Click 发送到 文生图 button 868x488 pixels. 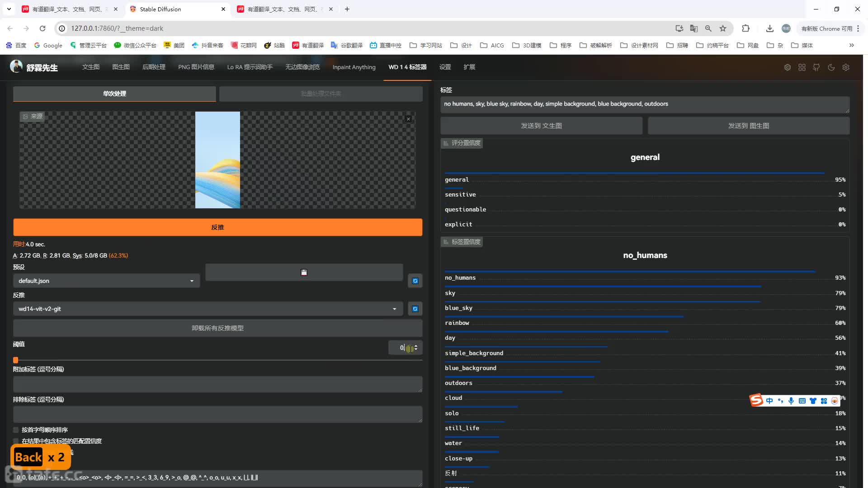(541, 126)
